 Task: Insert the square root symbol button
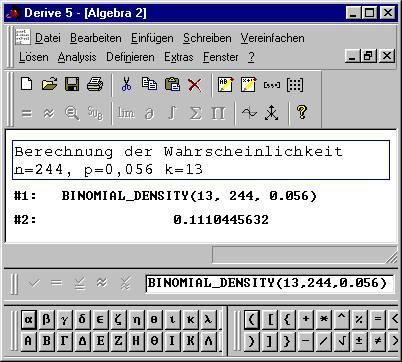pyautogui.click(x=341, y=341)
